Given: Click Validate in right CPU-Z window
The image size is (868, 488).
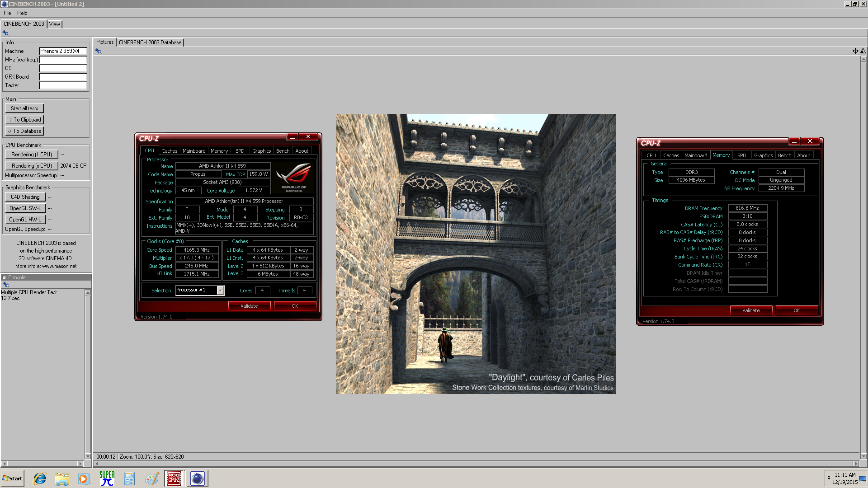Looking at the screenshot, I should pyautogui.click(x=751, y=310).
